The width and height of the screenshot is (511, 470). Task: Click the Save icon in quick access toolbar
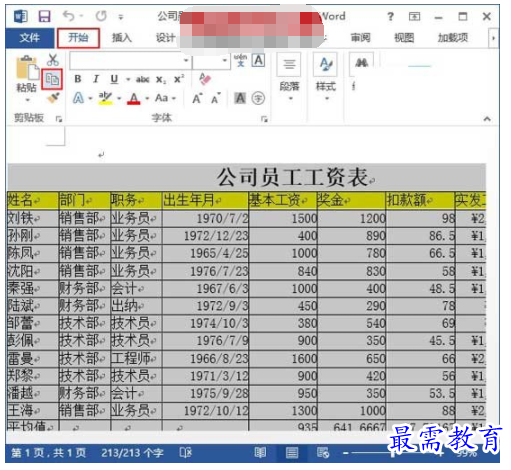pos(44,16)
